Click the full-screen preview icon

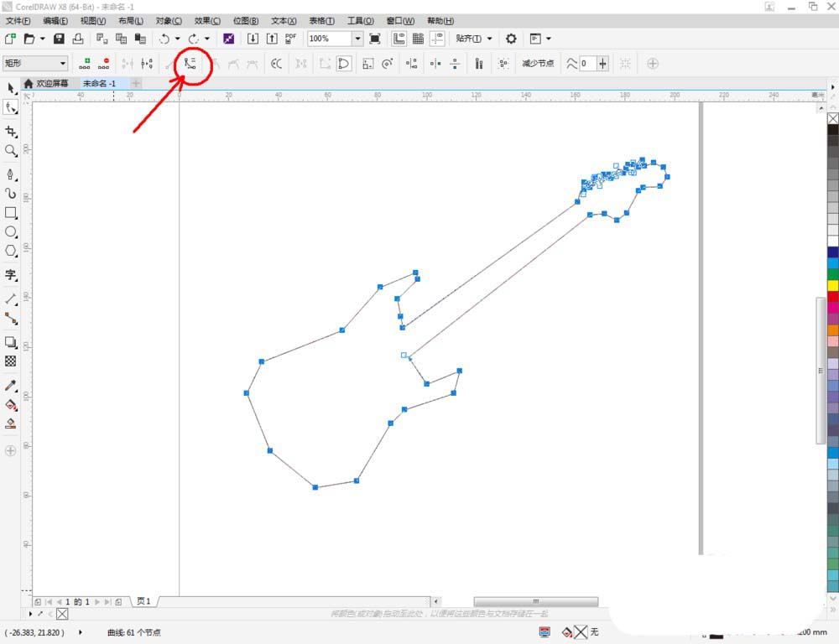(375, 39)
